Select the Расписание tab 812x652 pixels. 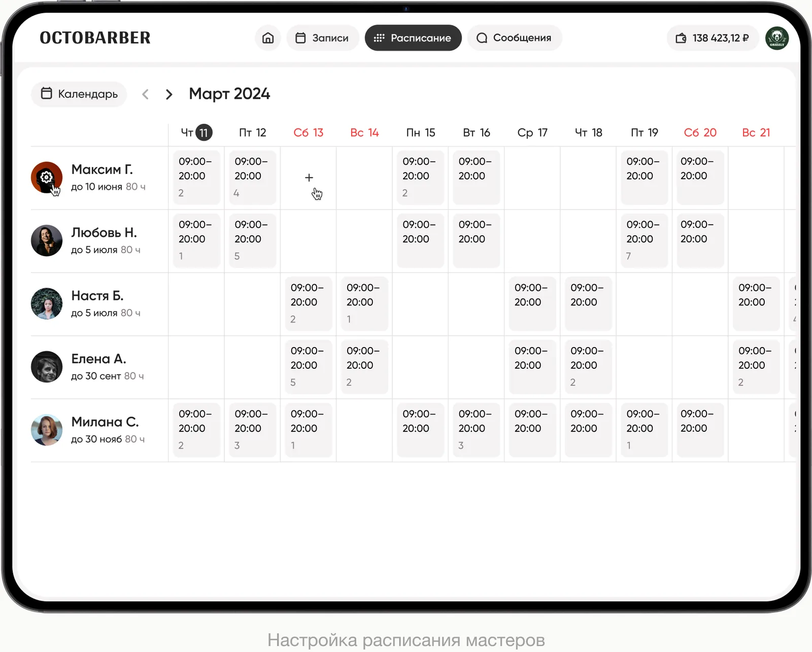(413, 38)
